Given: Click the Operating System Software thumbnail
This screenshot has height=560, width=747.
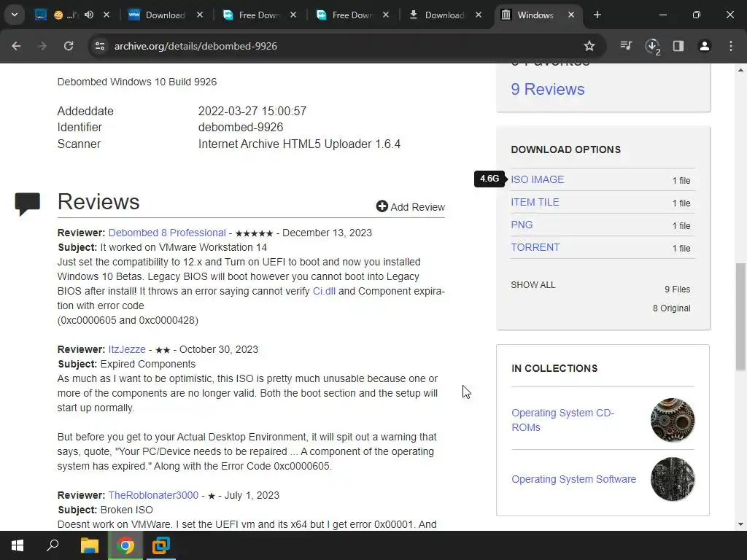Looking at the screenshot, I should point(672,479).
